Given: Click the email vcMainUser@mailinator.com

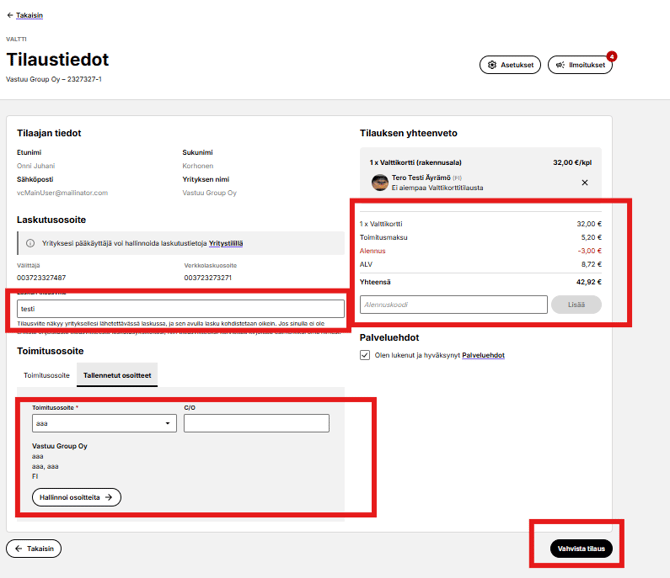Looking at the screenshot, I should pos(62,193).
